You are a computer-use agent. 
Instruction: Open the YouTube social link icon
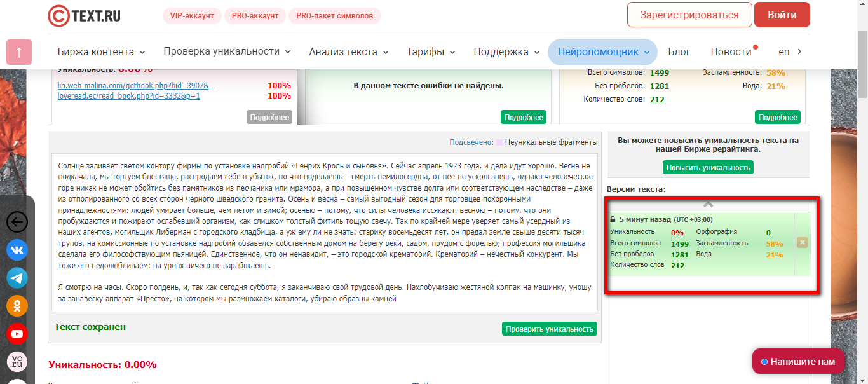pos(17,334)
